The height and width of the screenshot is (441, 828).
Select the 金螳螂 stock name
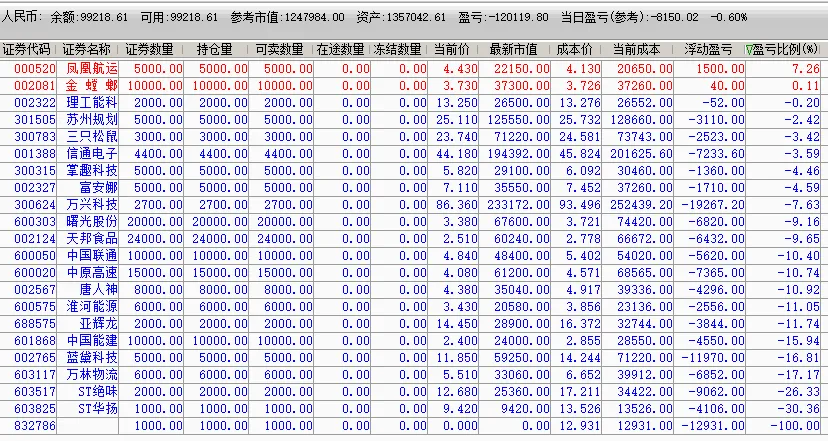tap(92, 86)
